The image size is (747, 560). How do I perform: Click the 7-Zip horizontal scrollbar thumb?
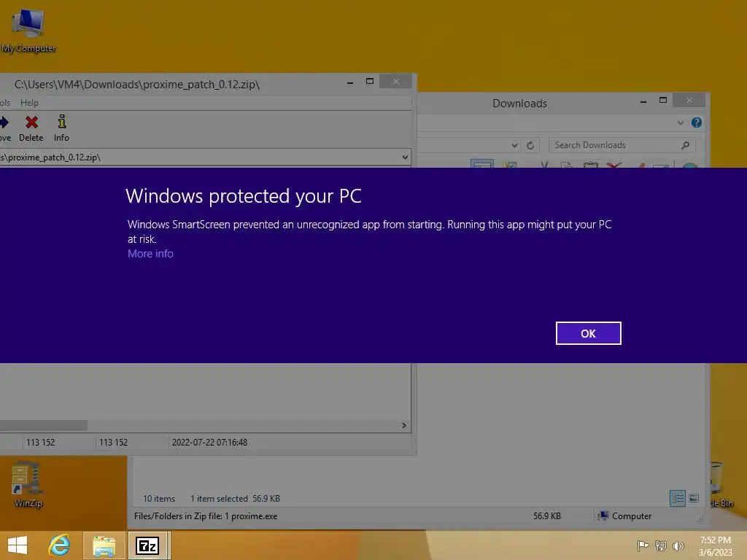[x=43, y=425]
